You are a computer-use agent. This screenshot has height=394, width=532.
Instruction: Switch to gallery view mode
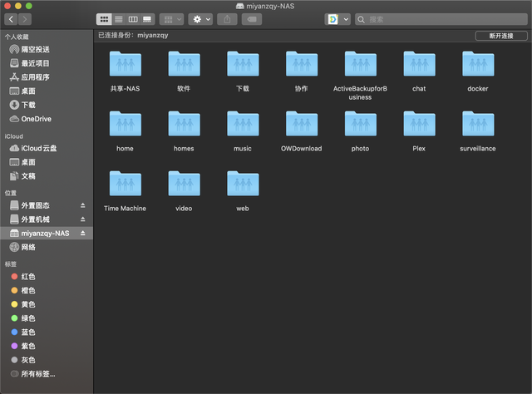[x=147, y=19]
